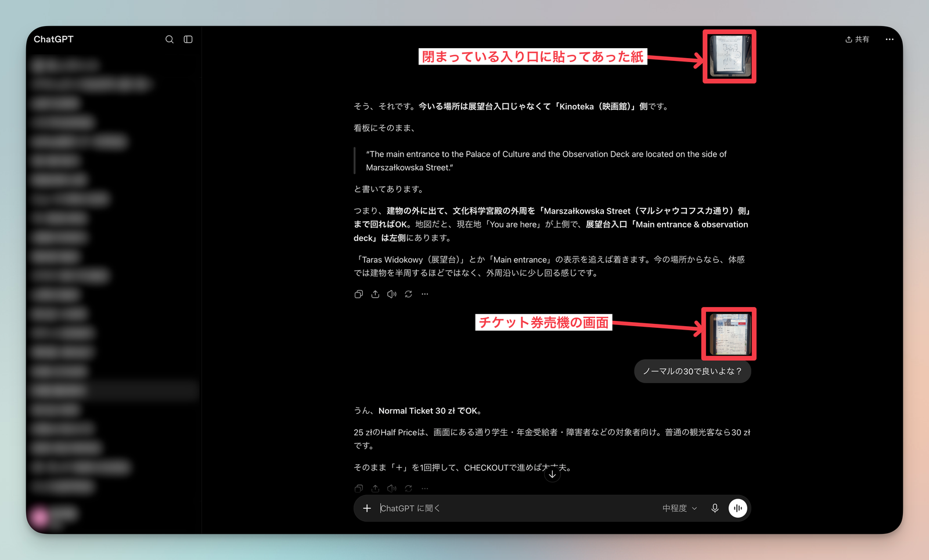Image resolution: width=929 pixels, height=560 pixels.
Task: Click the quoted Marszałkowska Street text block
Action: 546,161
